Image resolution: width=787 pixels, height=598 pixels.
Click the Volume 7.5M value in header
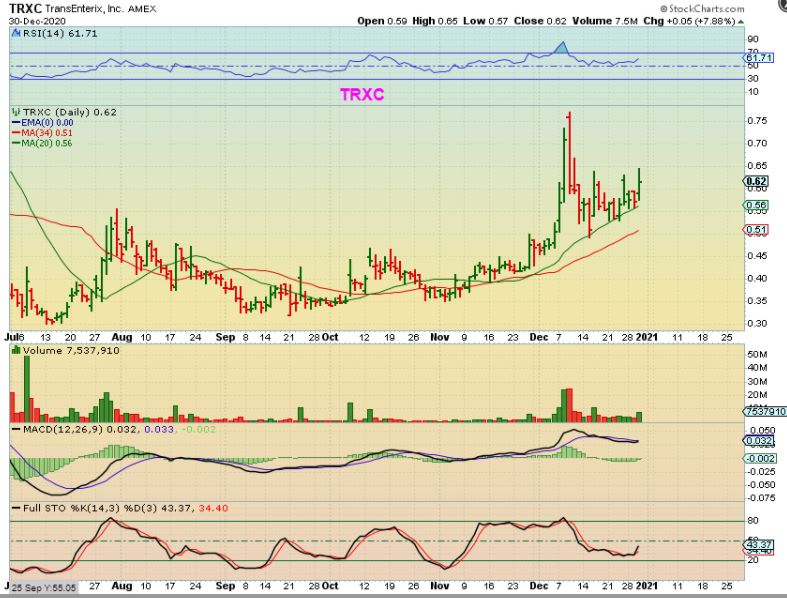(x=605, y=21)
